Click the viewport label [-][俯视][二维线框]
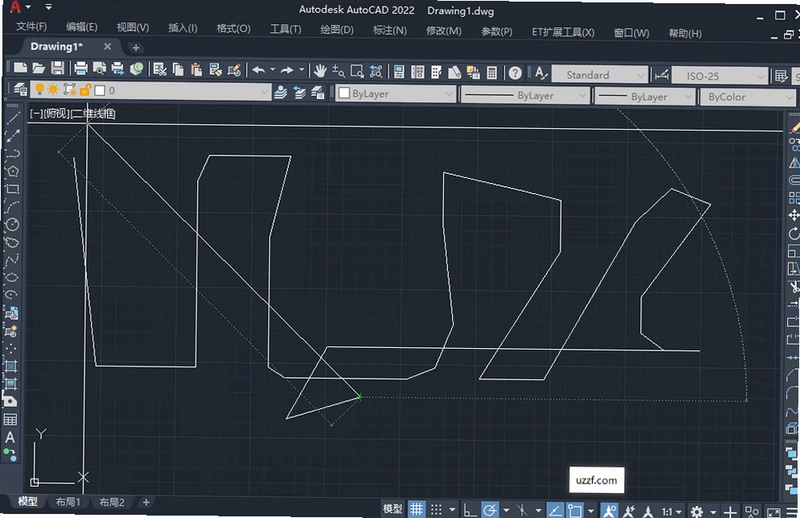 72,113
